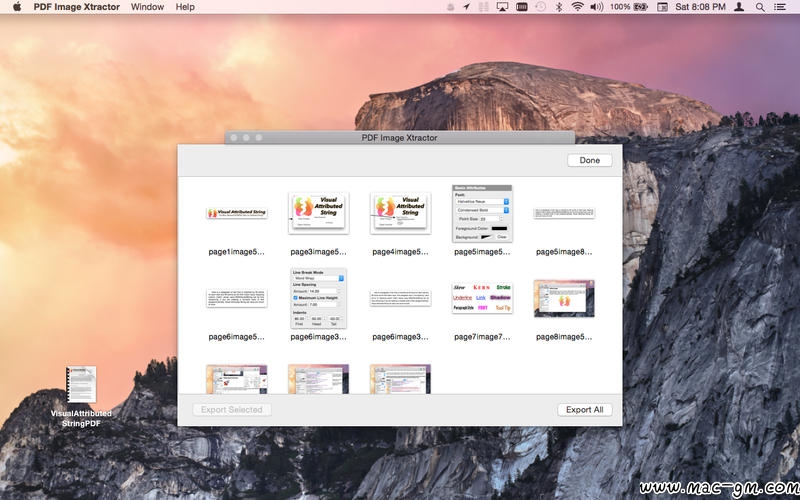Select the page5image8 text strip thumbnail
The width and height of the screenshot is (800, 500).
pyautogui.click(x=564, y=213)
